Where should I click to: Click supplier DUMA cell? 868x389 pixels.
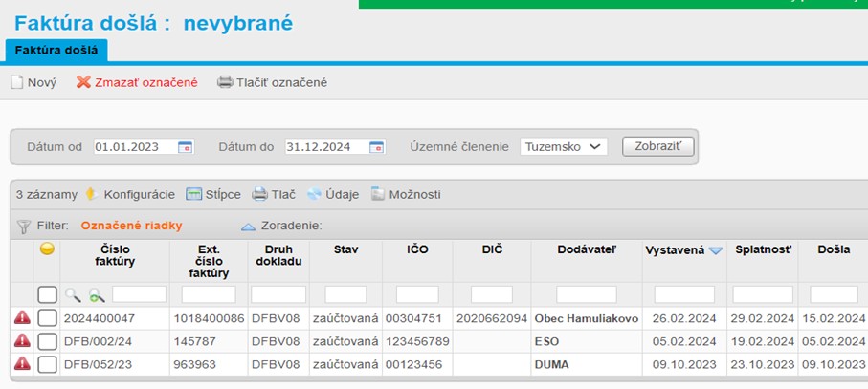pyautogui.click(x=552, y=365)
